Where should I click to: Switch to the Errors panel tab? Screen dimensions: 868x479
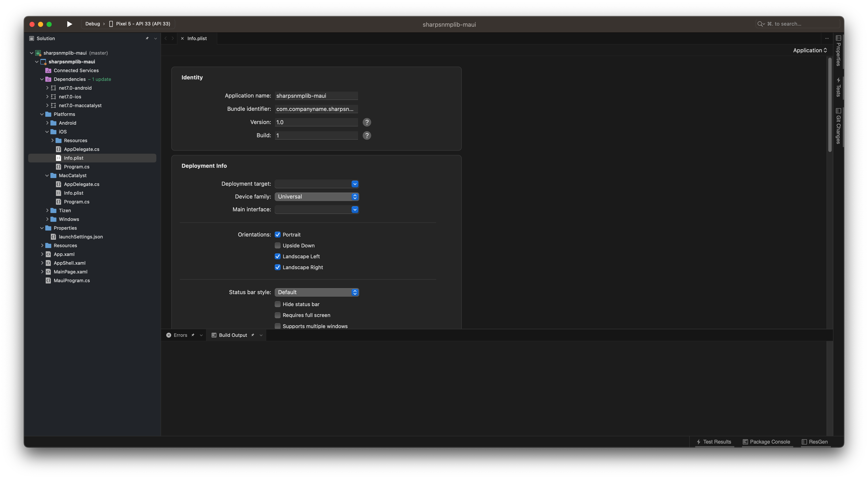tap(180, 335)
